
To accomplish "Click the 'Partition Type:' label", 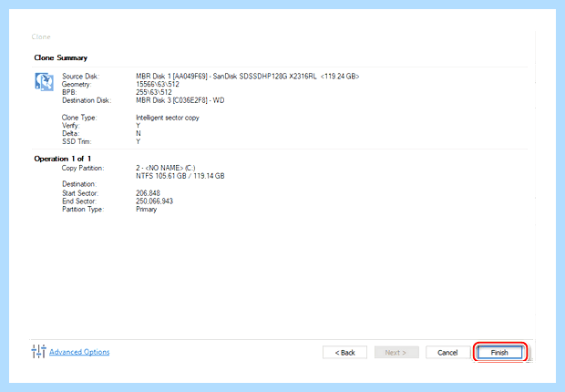I will [x=83, y=209].
